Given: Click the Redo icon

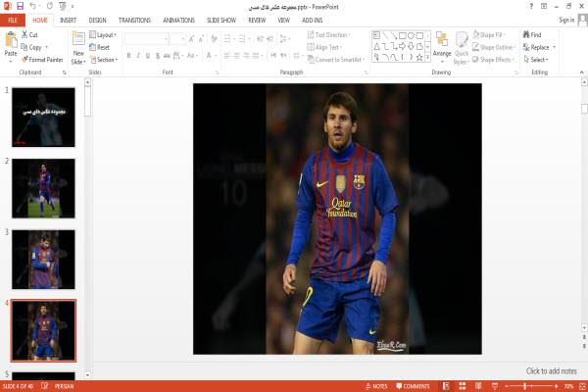Looking at the screenshot, I should click(50, 6).
